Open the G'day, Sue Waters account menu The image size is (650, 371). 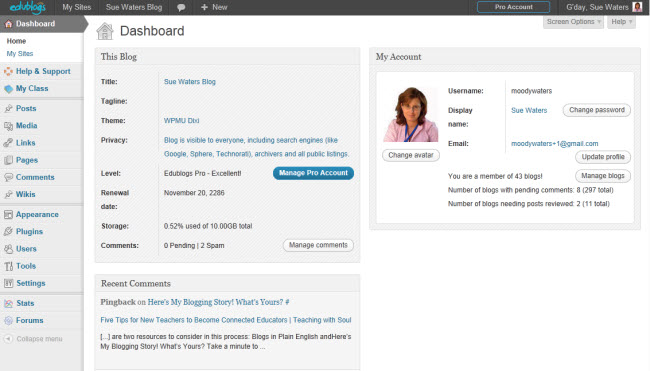(x=604, y=7)
